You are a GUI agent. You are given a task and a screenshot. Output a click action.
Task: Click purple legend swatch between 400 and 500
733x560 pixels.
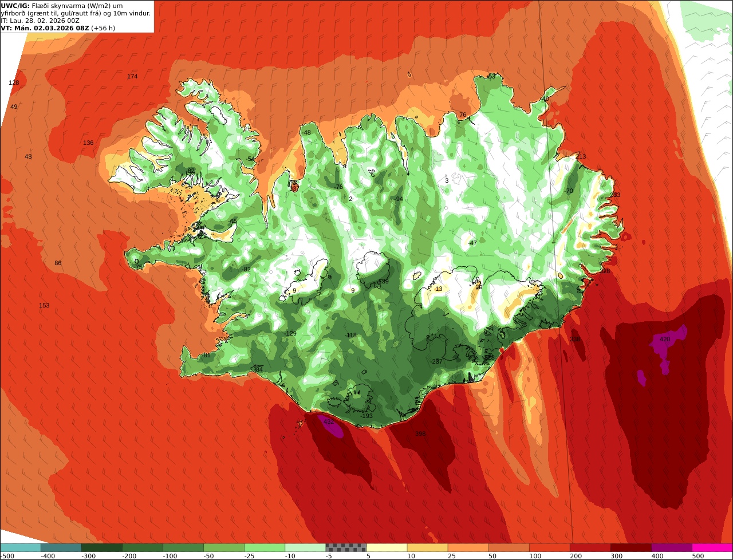[672, 547]
